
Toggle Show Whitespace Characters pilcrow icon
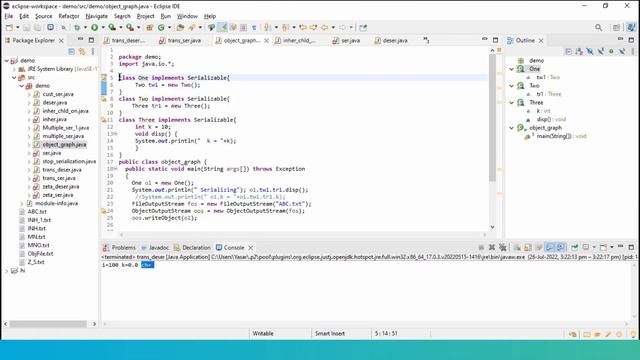(254, 27)
